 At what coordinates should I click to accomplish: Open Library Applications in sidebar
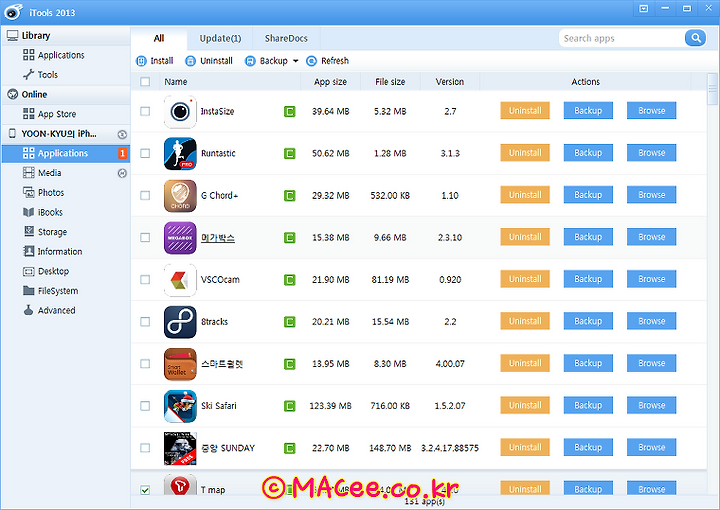click(x=66, y=55)
